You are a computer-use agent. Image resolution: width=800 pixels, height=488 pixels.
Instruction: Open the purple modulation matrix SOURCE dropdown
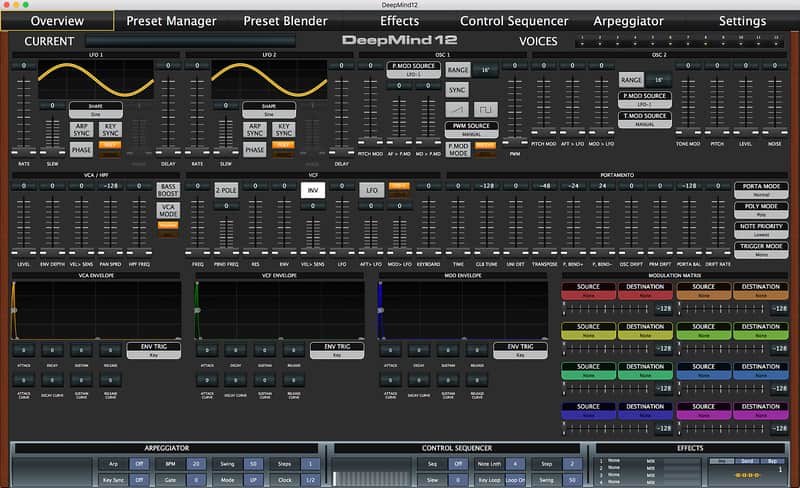(704, 410)
